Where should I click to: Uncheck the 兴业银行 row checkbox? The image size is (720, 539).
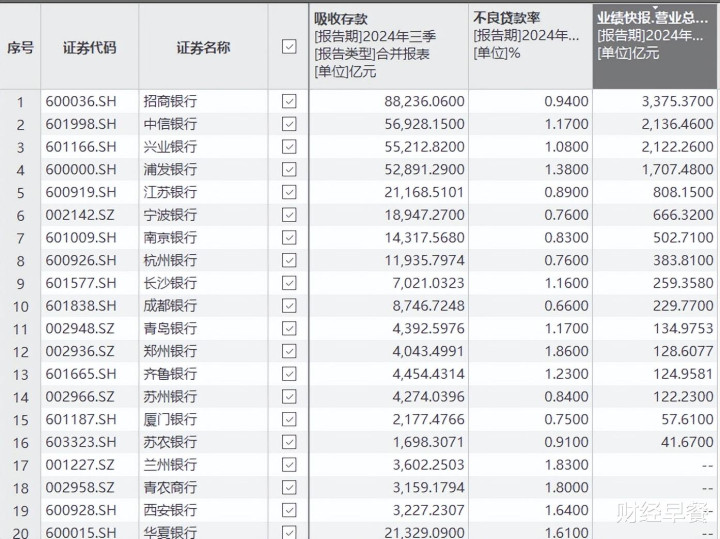coord(289,146)
